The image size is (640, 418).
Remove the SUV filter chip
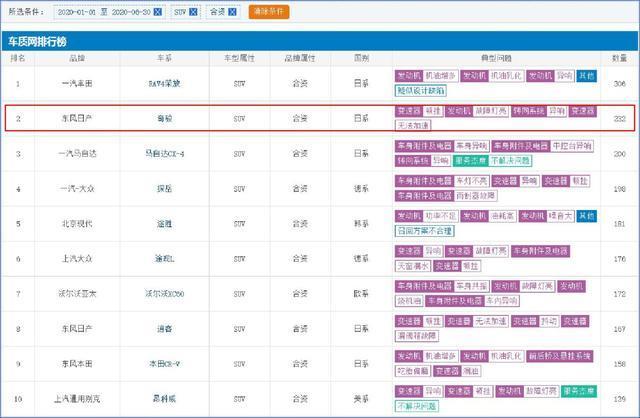[193, 12]
